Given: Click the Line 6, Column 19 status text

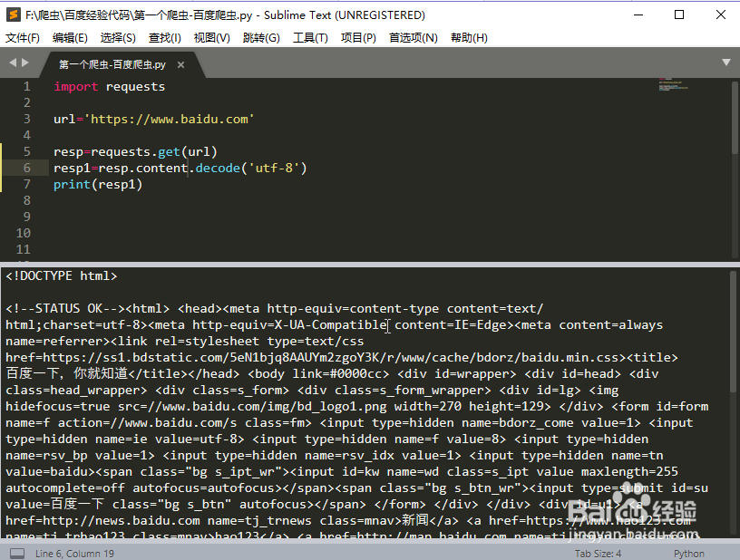Looking at the screenshot, I should (74, 554).
